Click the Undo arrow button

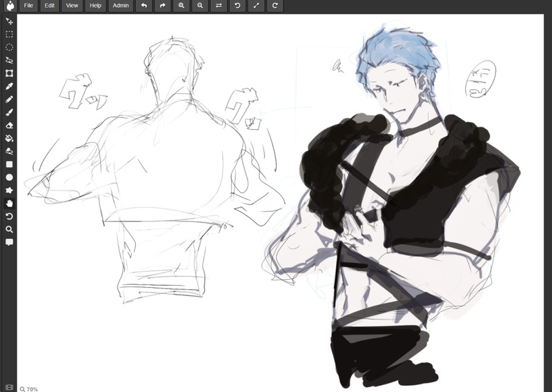click(144, 6)
